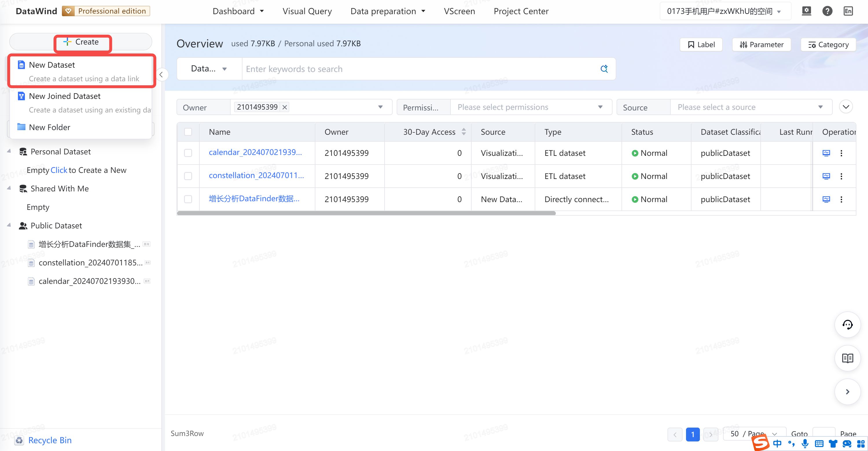Select New Folder menu entry
The width and height of the screenshot is (868, 451).
tap(81, 127)
